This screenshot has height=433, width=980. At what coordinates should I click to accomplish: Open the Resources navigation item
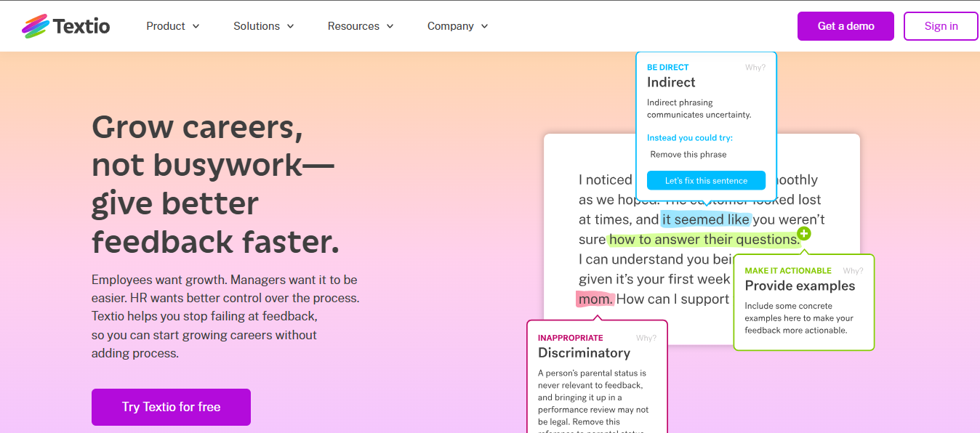click(361, 26)
